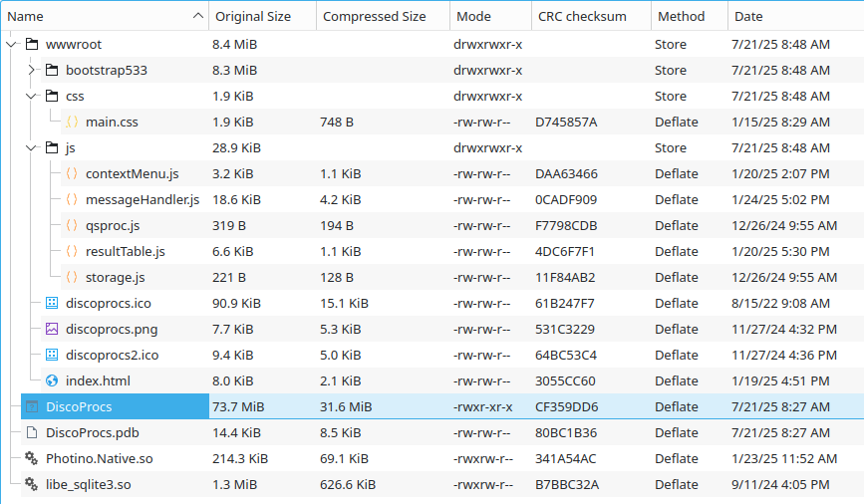
Task: Click the wwwroot folder icon
Action: 31,45
